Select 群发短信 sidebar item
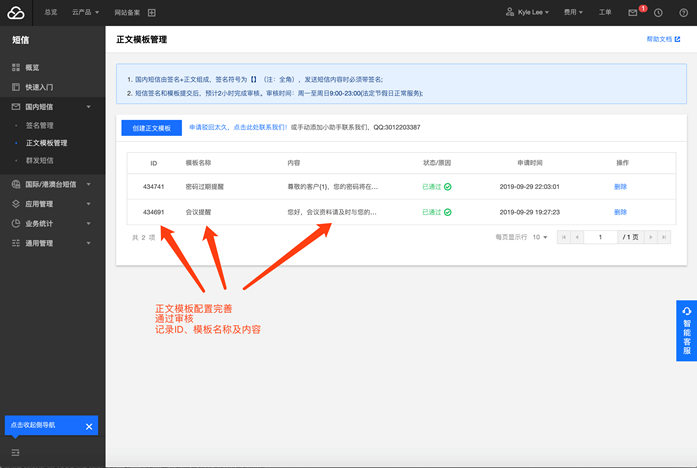 40,160
